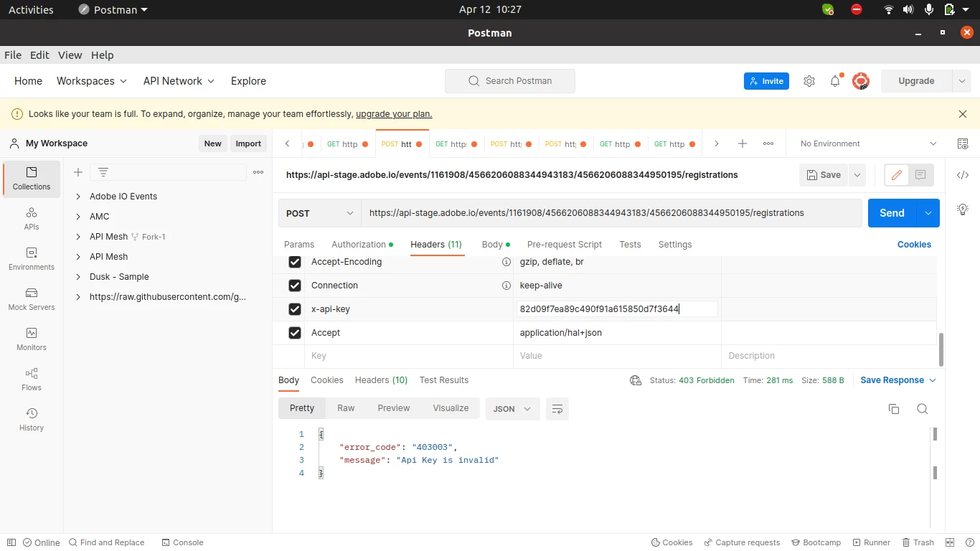Expand the Adobe IO Events collection
Image resolution: width=980 pixels, height=551 pixels.
(x=78, y=197)
